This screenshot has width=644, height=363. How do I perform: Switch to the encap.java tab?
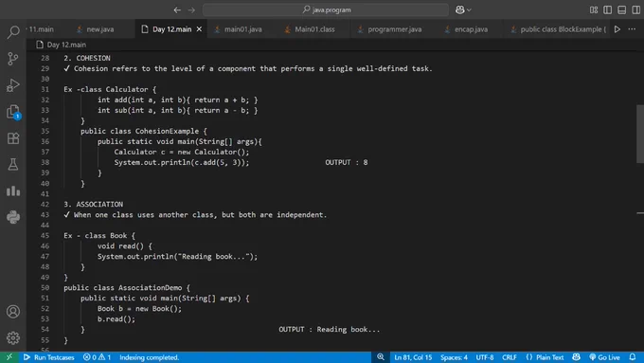coord(471,29)
